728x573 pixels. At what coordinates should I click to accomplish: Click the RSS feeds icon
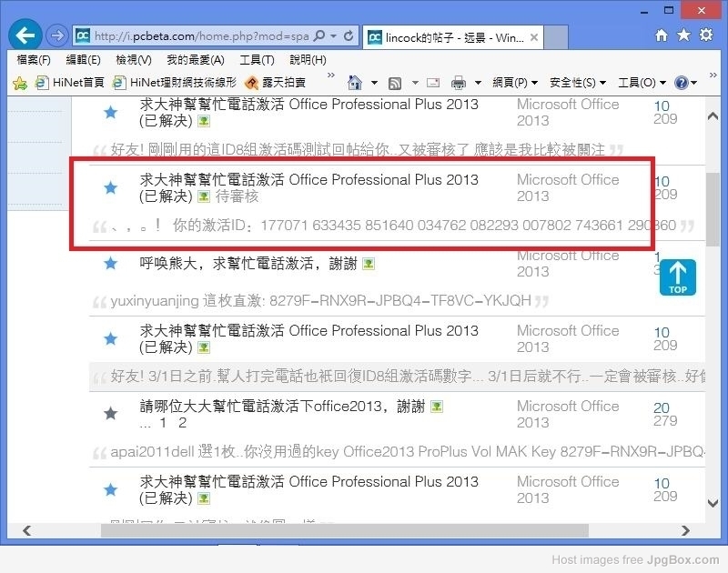pyautogui.click(x=395, y=83)
